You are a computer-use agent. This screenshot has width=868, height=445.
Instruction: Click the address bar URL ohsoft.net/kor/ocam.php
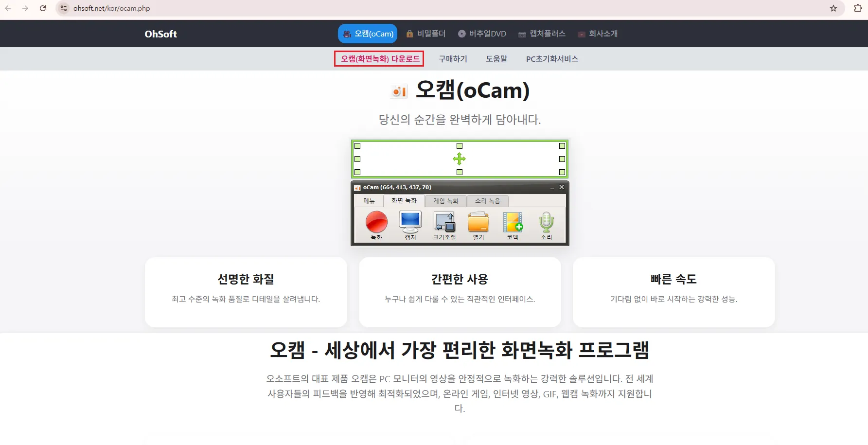[x=111, y=8]
